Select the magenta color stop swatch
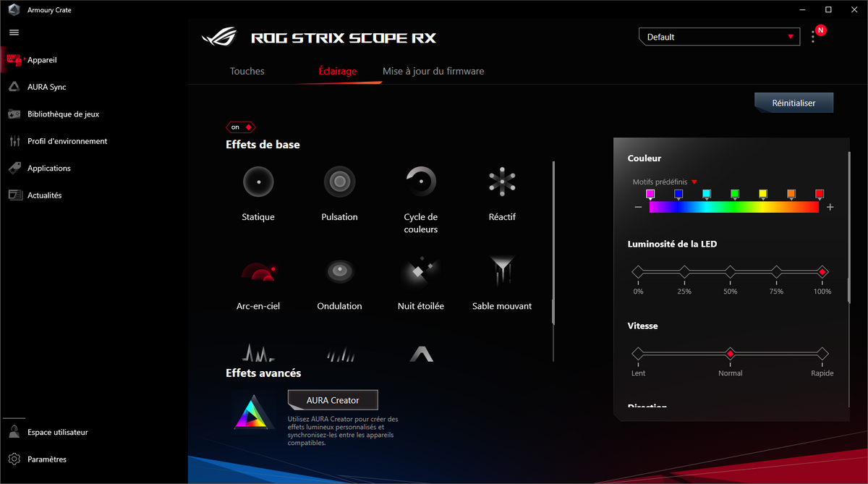The height and width of the screenshot is (484, 868). pyautogui.click(x=650, y=194)
